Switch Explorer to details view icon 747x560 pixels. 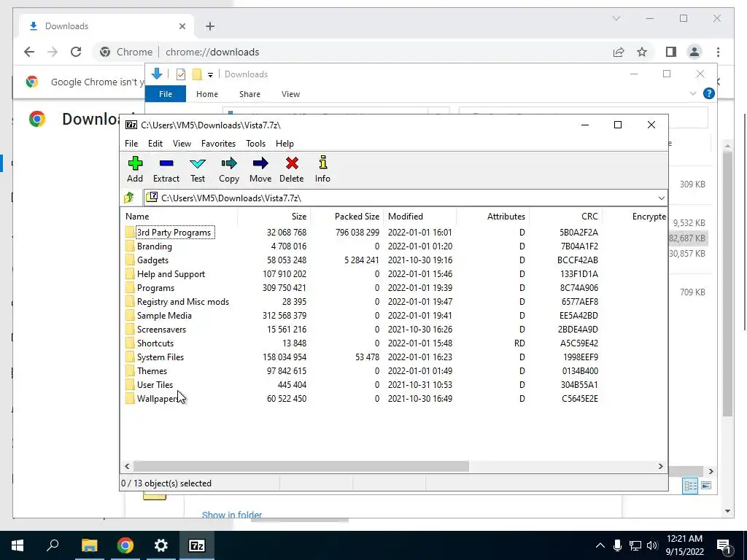click(x=690, y=485)
